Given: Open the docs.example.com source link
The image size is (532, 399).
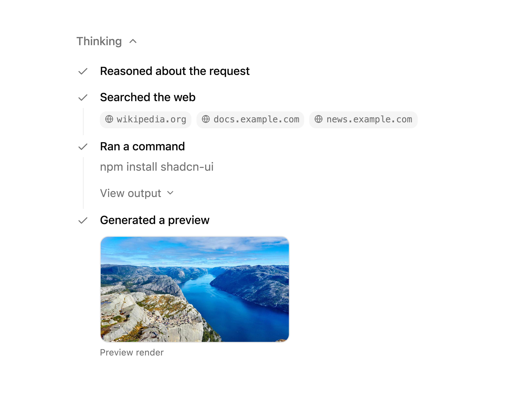Looking at the screenshot, I should pos(250,120).
